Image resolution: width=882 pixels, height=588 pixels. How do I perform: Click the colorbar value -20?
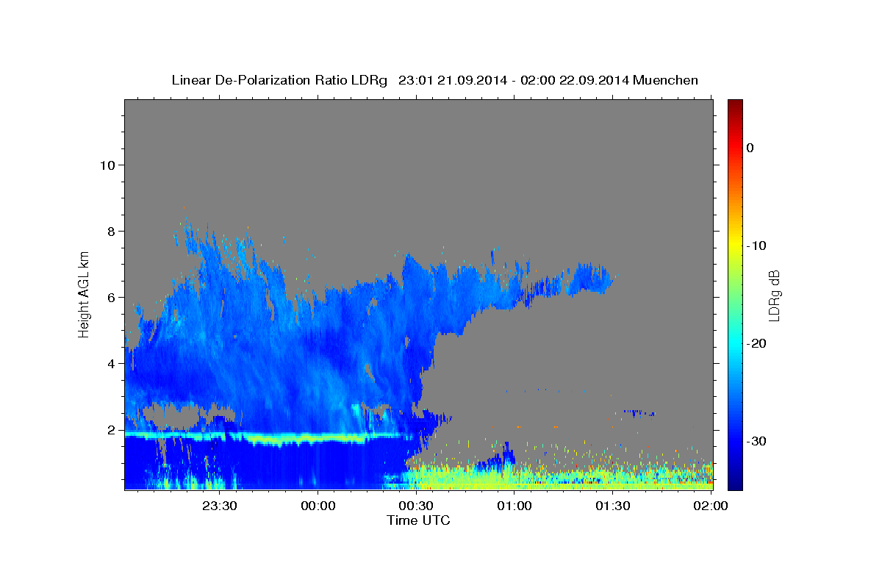[x=757, y=343]
